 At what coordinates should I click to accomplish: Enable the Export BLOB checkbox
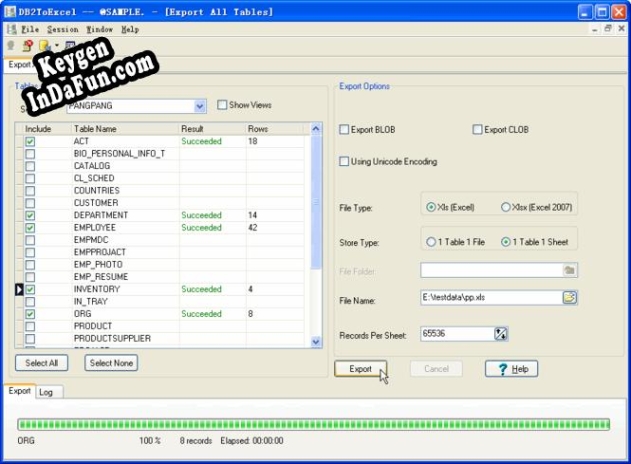tap(344, 130)
